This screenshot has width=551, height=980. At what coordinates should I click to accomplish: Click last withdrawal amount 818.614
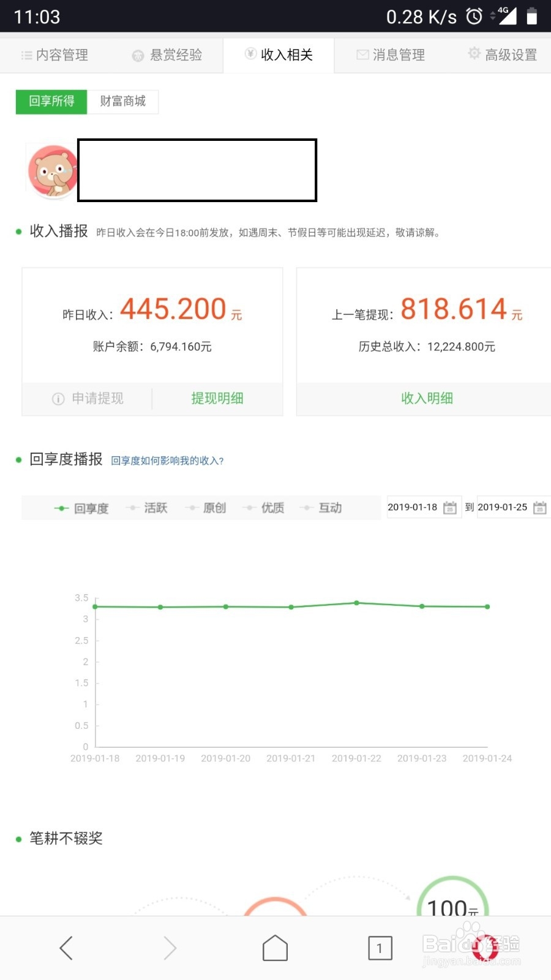(454, 309)
